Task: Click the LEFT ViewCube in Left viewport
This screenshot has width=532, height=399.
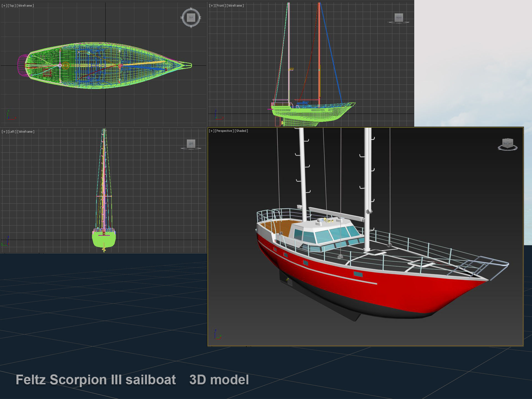Action: click(191, 144)
